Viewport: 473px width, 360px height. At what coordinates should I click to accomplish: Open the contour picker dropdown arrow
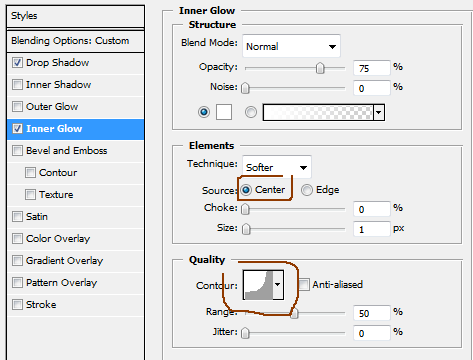278,285
